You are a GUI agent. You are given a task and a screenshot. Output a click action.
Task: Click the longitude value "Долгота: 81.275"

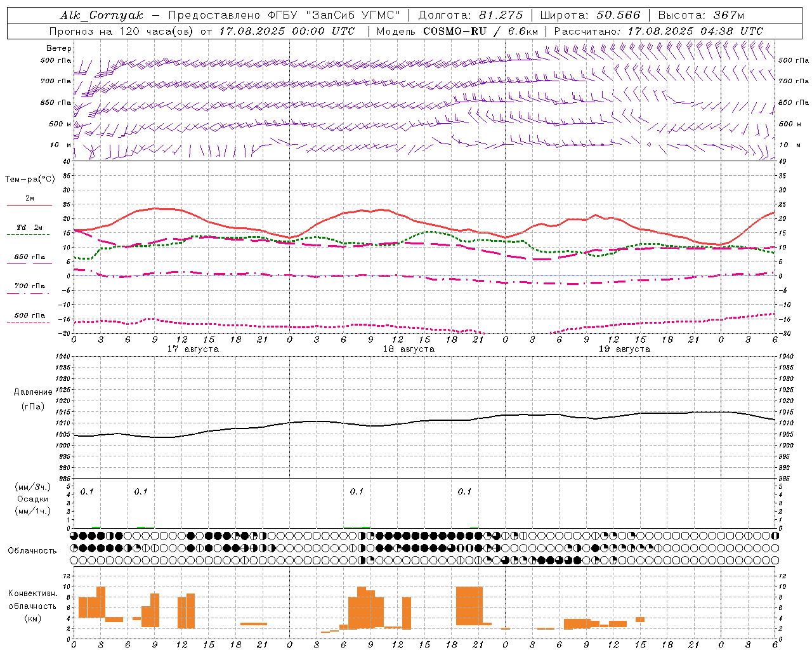coord(471,15)
